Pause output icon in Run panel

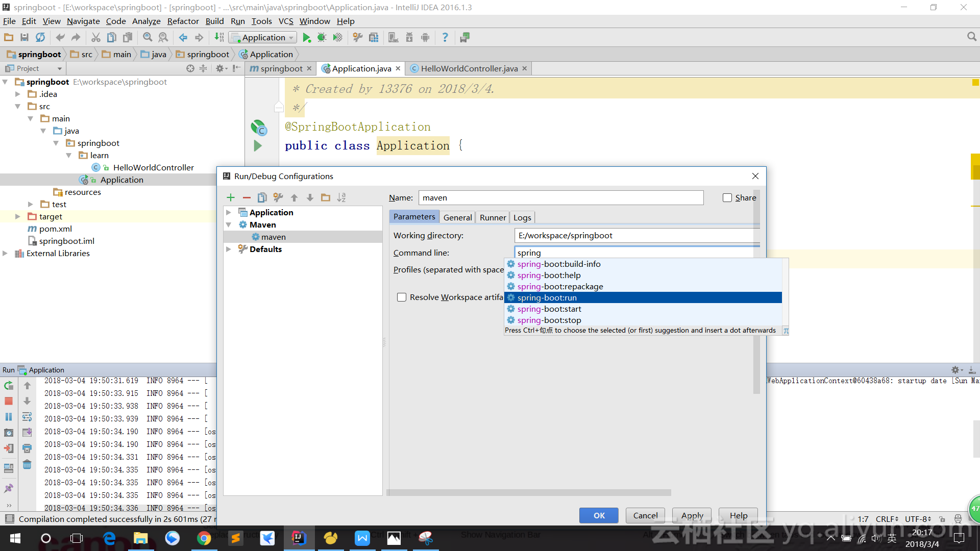point(9,417)
